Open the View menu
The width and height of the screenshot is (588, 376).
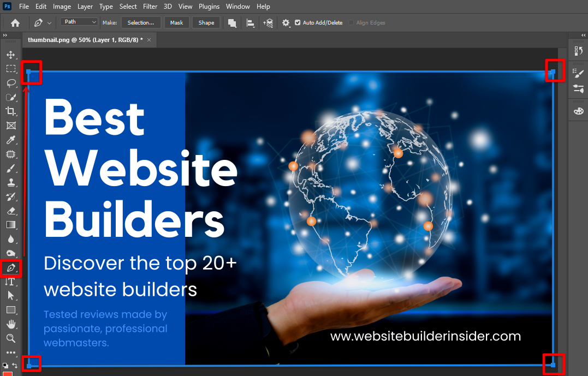[x=185, y=7]
